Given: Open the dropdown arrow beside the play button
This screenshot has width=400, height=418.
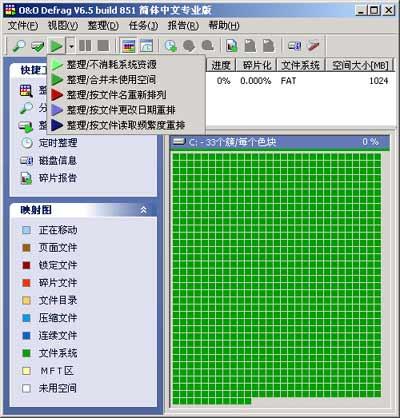Looking at the screenshot, I should 71,46.
